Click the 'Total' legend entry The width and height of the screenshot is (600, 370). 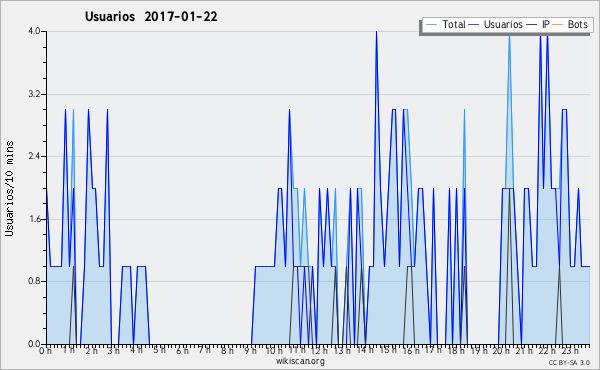click(445, 24)
